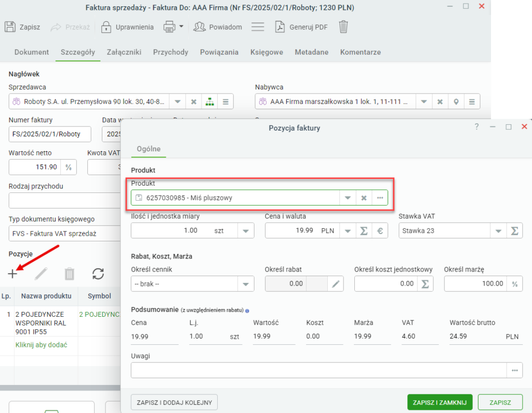This screenshot has height=413, width=532.
Task: Open Sprzedawca list menu icon
Action: 225,101
